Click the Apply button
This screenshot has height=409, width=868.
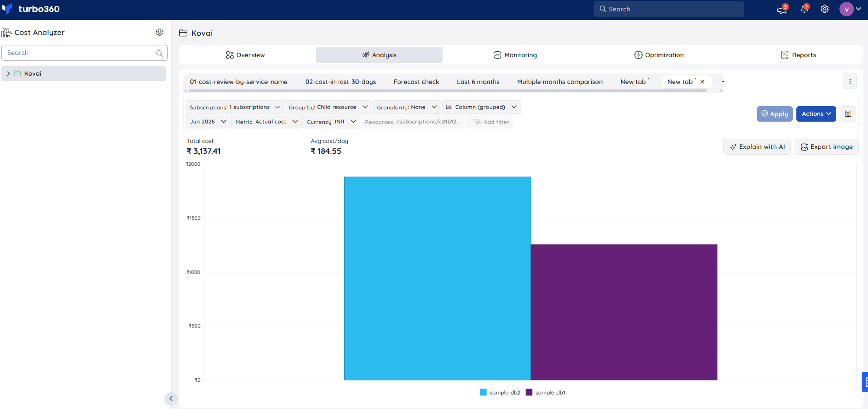click(x=775, y=114)
